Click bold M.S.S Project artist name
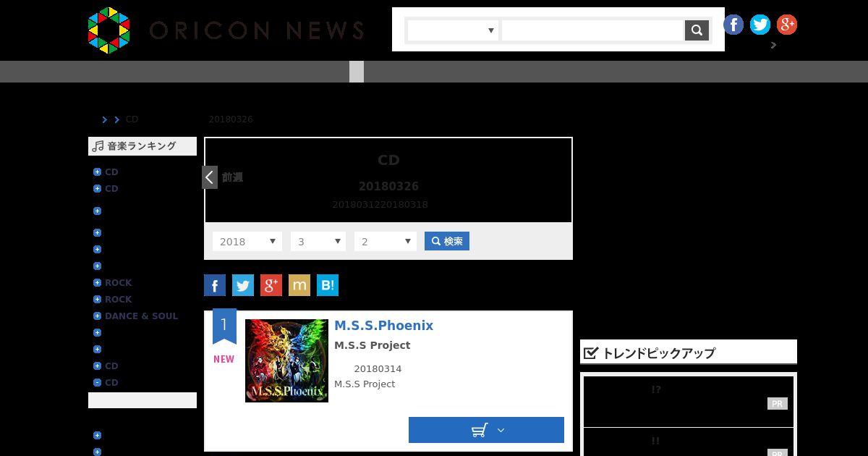Image resolution: width=868 pixels, height=456 pixels. [372, 345]
